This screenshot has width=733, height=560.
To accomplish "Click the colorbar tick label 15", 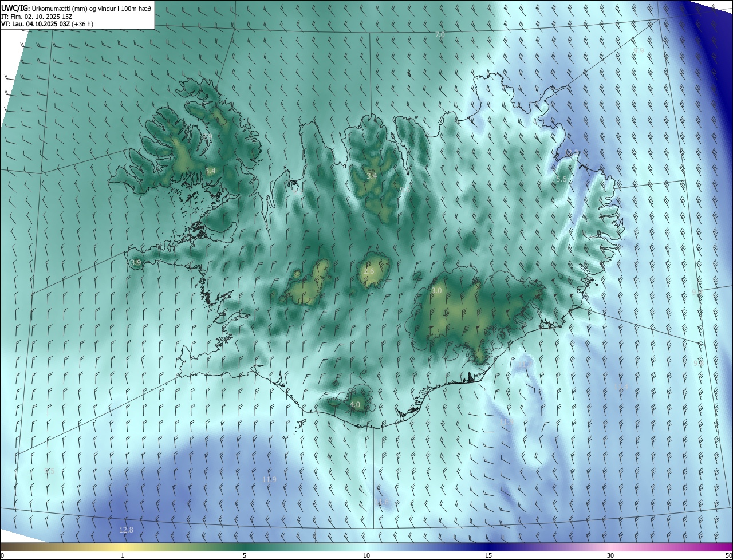I will click(x=488, y=555).
